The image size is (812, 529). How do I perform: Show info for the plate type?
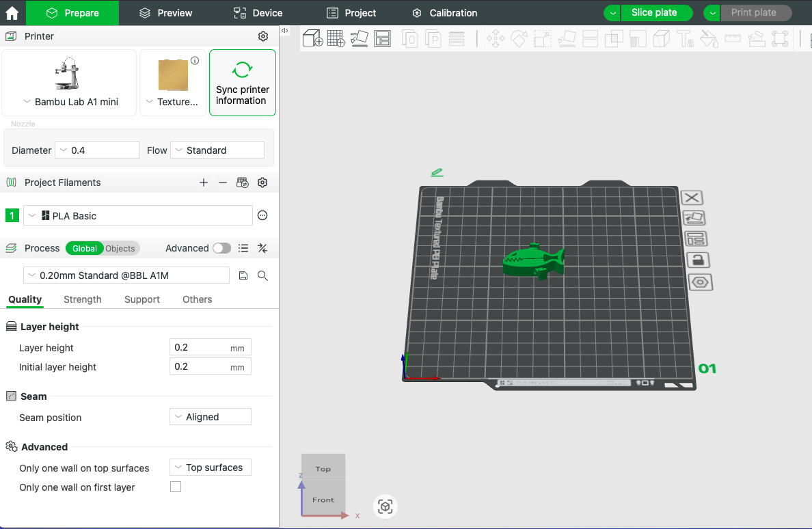[195, 61]
